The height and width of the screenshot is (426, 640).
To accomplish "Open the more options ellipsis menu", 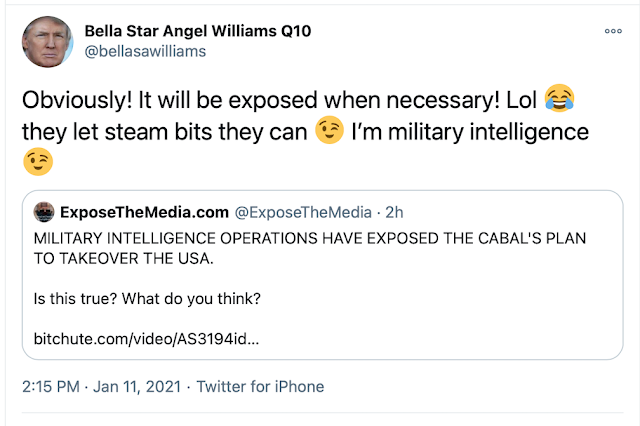I will pos(613,32).
